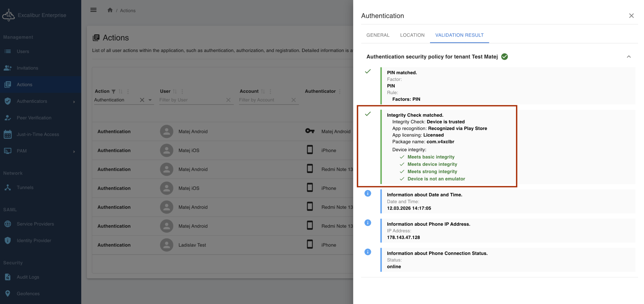644x304 pixels.
Task: Open Audit Logs from sidebar
Action: 28,277
